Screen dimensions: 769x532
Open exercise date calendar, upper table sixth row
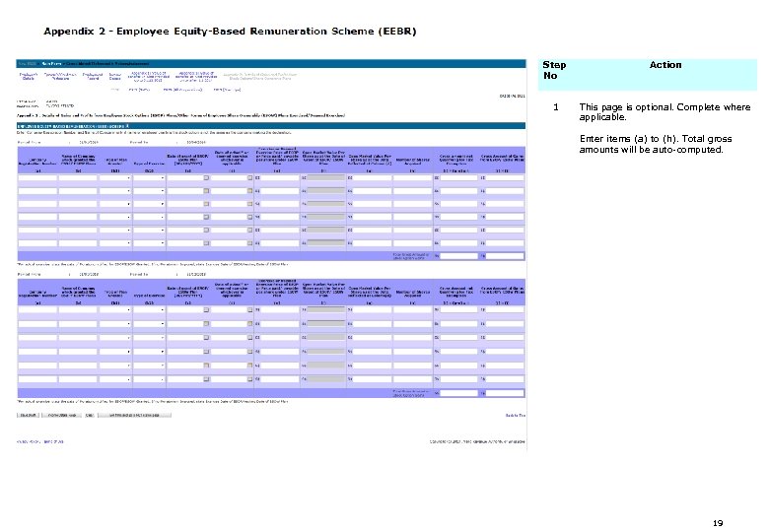click(249, 243)
